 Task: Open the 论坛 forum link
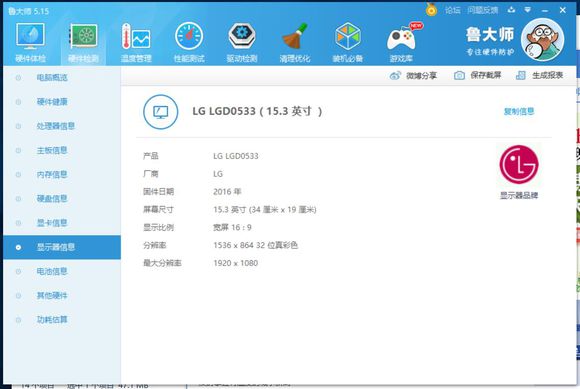[x=453, y=10]
